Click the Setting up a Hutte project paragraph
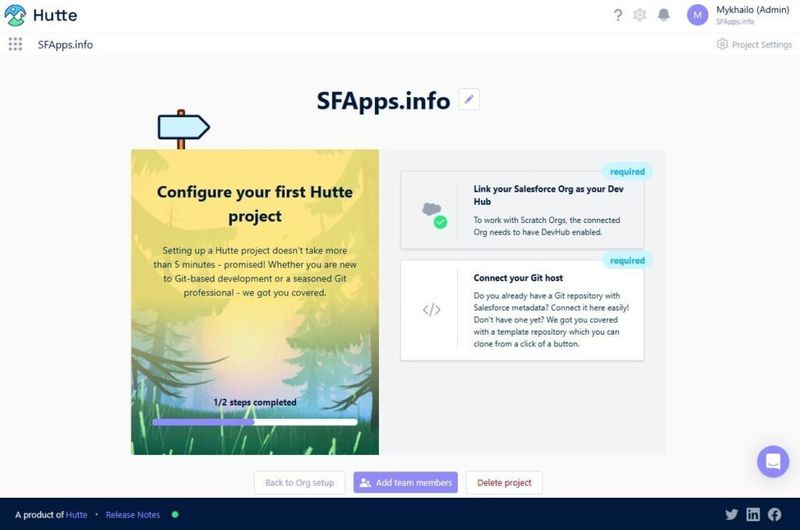 (255, 271)
